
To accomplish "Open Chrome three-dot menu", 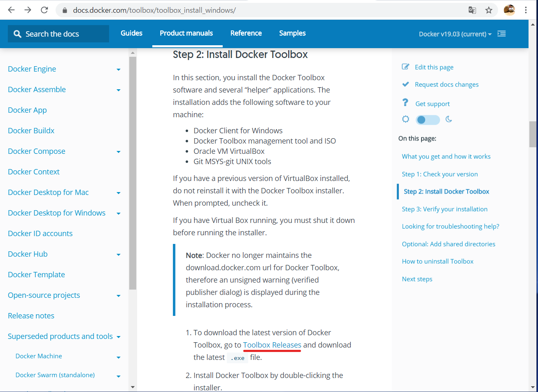I will (x=526, y=10).
